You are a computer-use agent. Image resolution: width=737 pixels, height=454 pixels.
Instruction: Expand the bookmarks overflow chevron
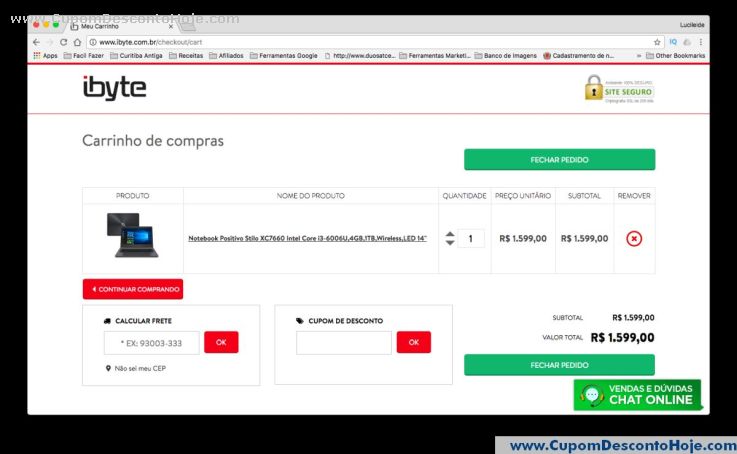[638, 55]
